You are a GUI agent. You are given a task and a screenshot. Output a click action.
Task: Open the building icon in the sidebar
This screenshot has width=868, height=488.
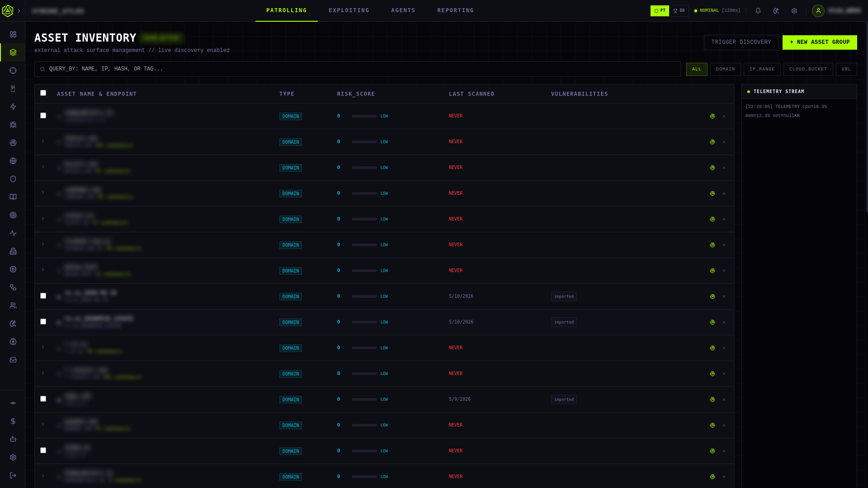pyautogui.click(x=13, y=251)
